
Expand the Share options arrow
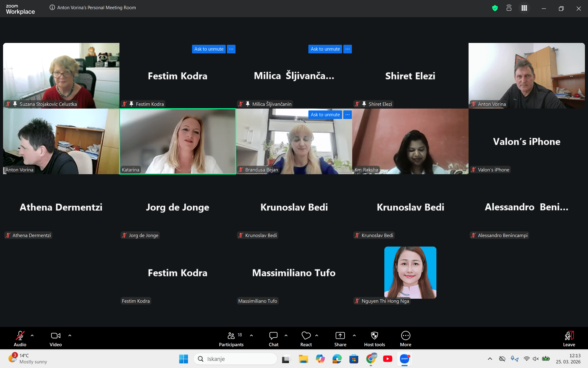click(x=354, y=335)
